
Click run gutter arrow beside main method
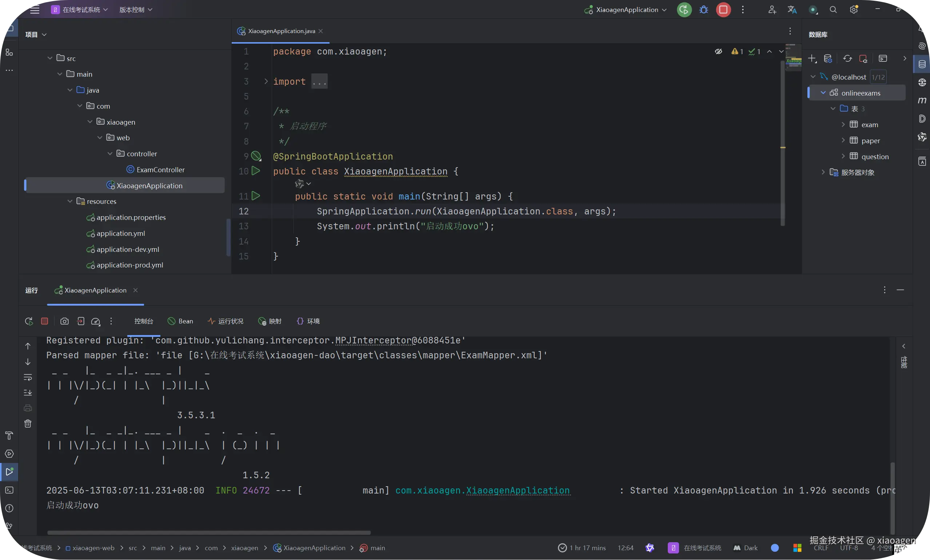256,196
